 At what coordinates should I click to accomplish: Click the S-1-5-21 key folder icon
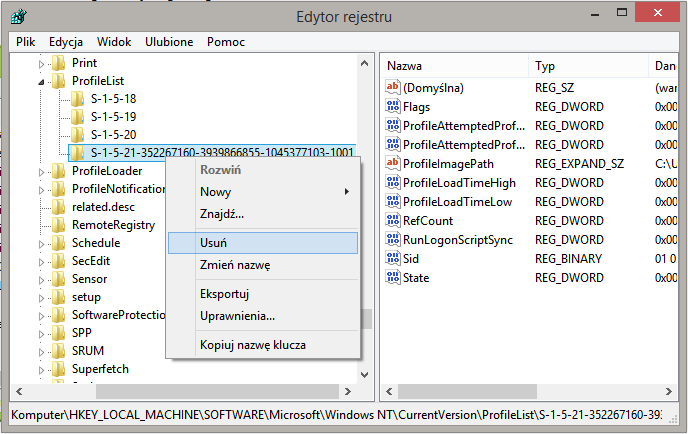pos(77,153)
